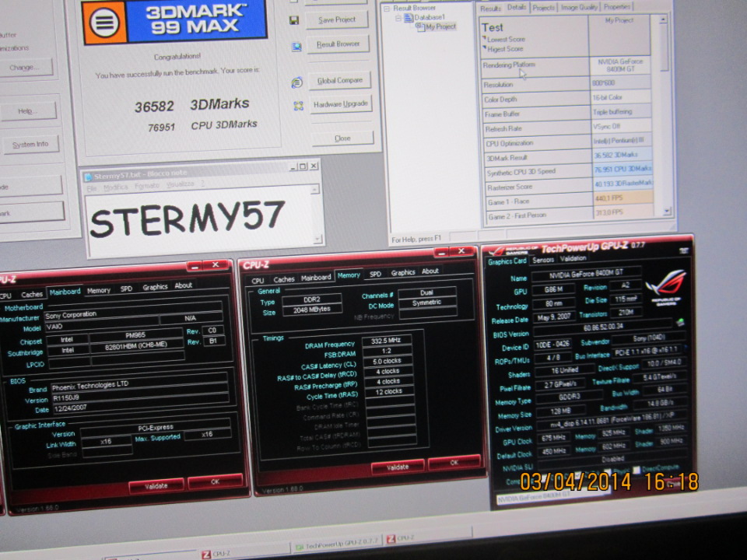Click the Notepad scroll down arrow
747x560 pixels.
(x=317, y=239)
